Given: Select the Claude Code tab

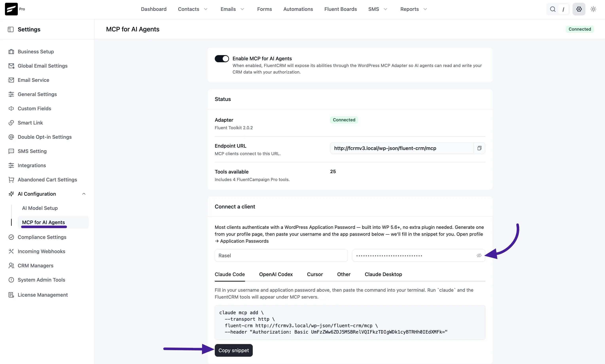Looking at the screenshot, I should tap(230, 274).
